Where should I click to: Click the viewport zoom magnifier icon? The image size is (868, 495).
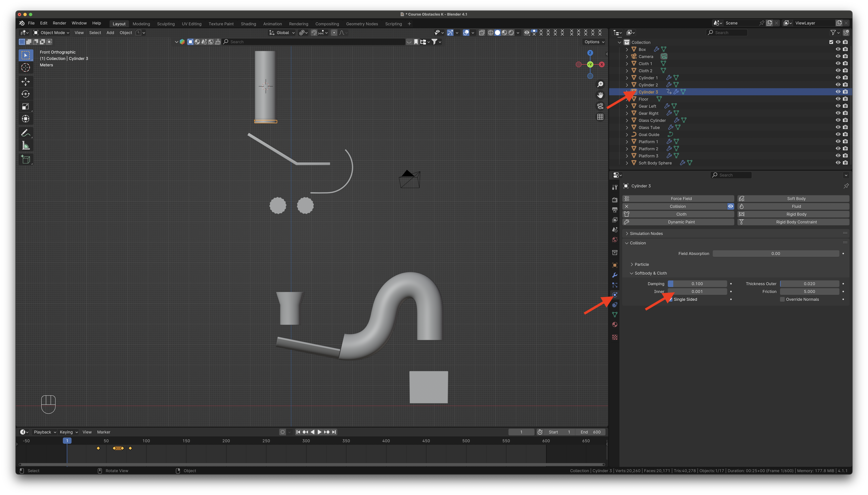click(x=600, y=84)
